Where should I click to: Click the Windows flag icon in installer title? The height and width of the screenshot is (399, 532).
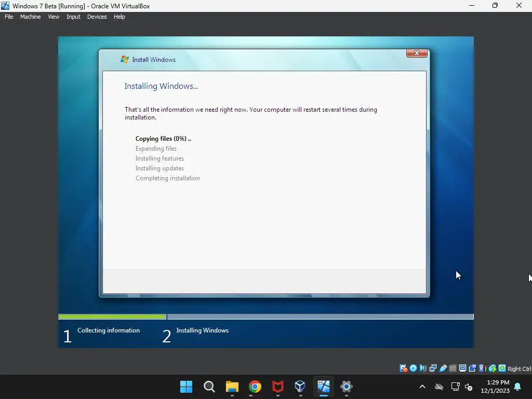pyautogui.click(x=125, y=59)
